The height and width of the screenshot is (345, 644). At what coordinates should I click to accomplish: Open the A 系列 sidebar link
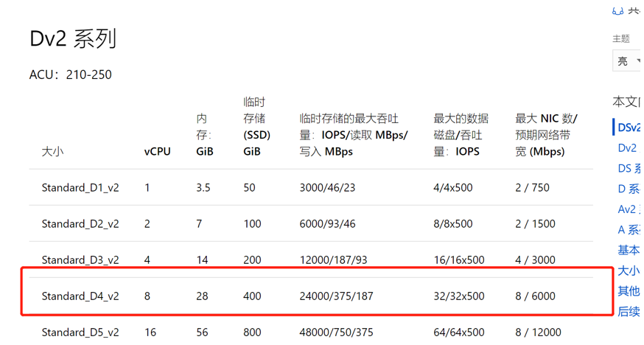coord(629,229)
